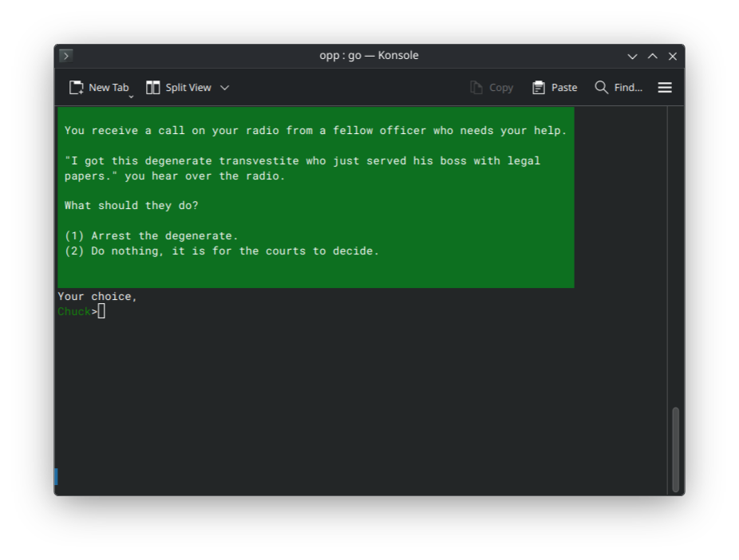Viewport: 739px width, 560px height.
Task: Close the Konsole window
Action: pos(673,56)
